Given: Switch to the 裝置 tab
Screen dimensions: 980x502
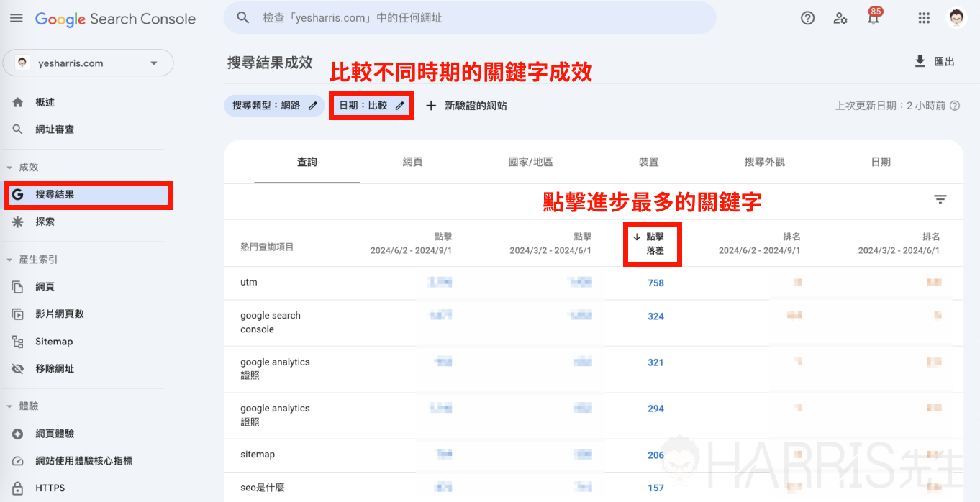Looking at the screenshot, I should point(648,162).
